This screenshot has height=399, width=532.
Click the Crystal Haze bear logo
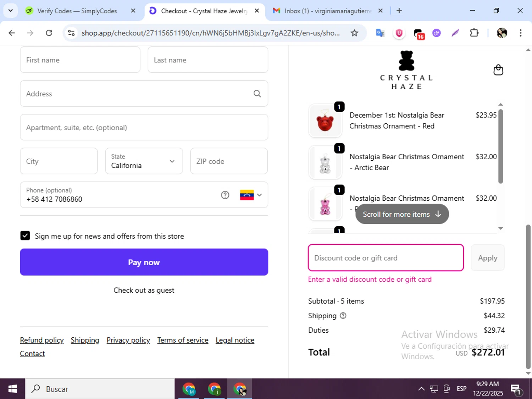[406, 70]
